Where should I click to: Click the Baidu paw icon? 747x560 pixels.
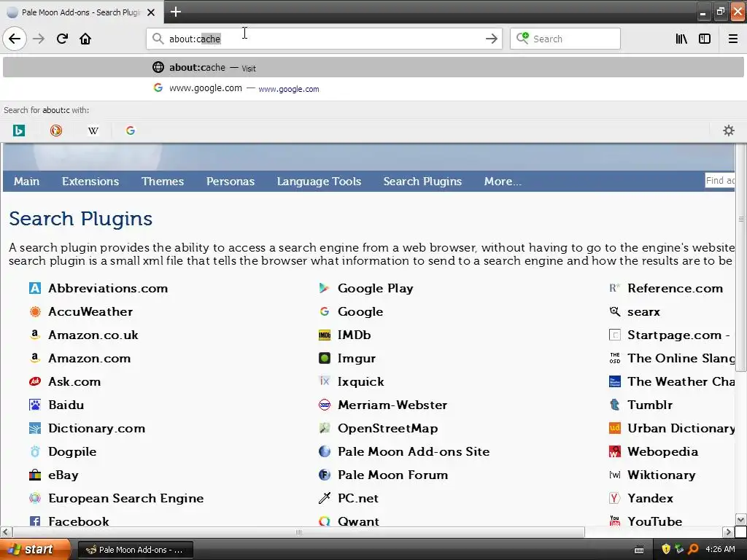(35, 405)
